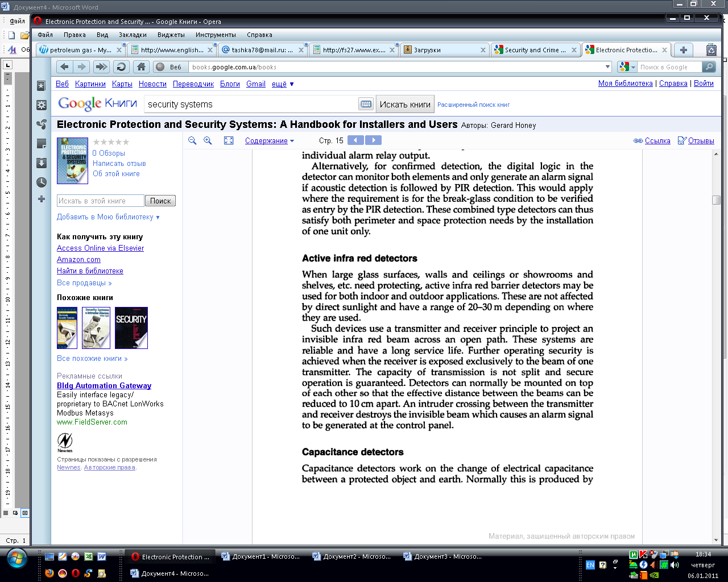Open the Amazon.com link
728x582 pixels.
78,259
